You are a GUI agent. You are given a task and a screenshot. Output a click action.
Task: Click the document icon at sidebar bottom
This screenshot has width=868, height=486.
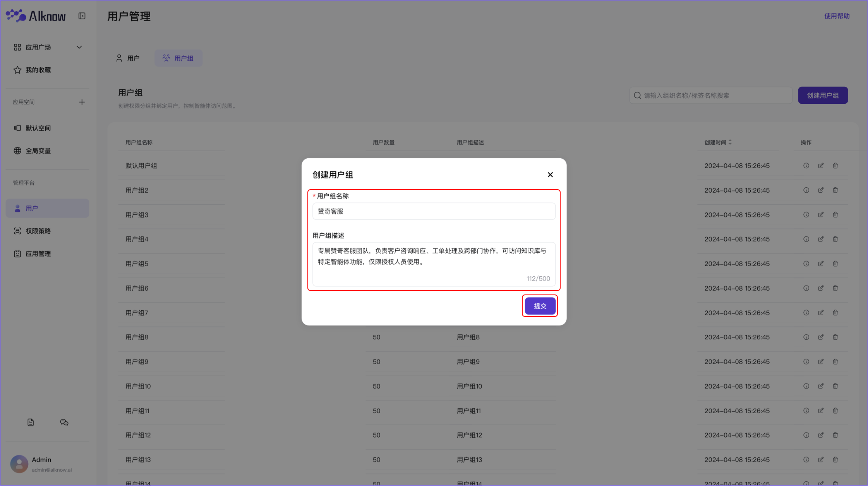[31, 422]
